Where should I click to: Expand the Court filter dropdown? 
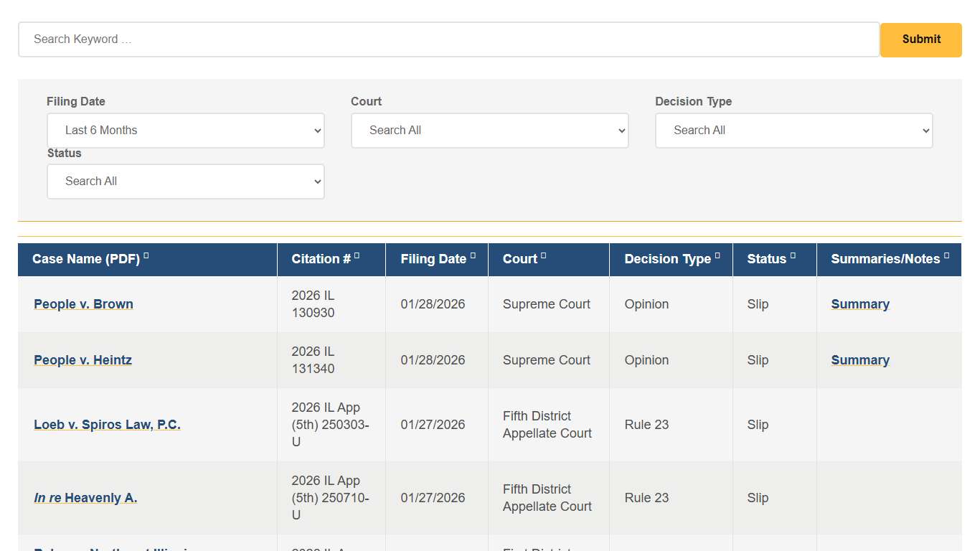pos(489,131)
